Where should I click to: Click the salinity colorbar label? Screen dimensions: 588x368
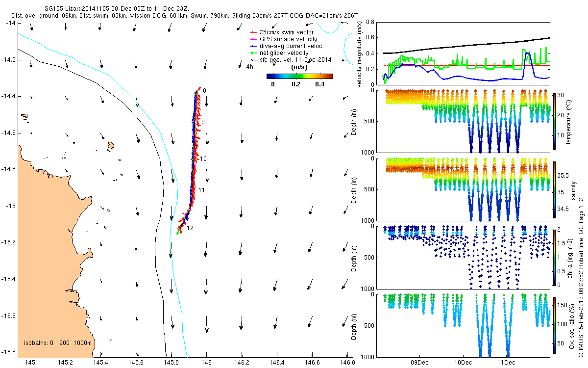(x=574, y=189)
